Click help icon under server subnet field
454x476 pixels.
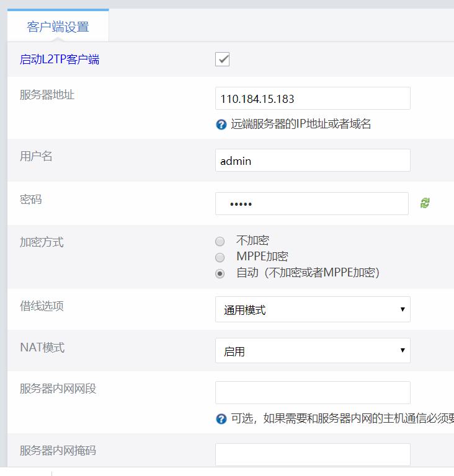point(221,419)
